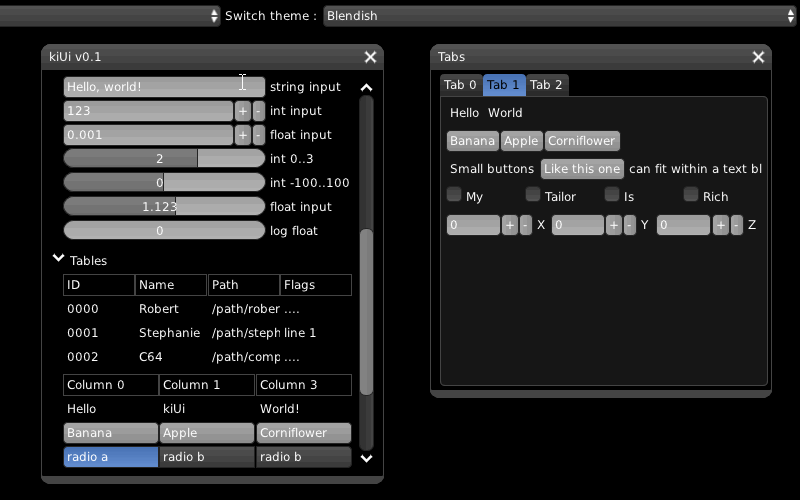Open the Switch theme Blendish dropdown
This screenshot has width=800, height=500.
point(560,16)
